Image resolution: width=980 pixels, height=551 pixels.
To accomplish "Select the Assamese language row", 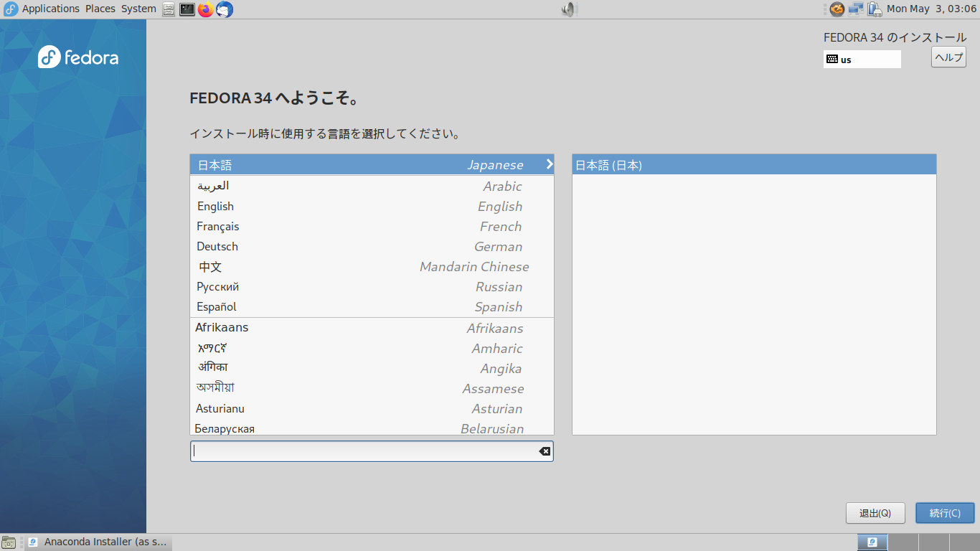I will [x=372, y=388].
